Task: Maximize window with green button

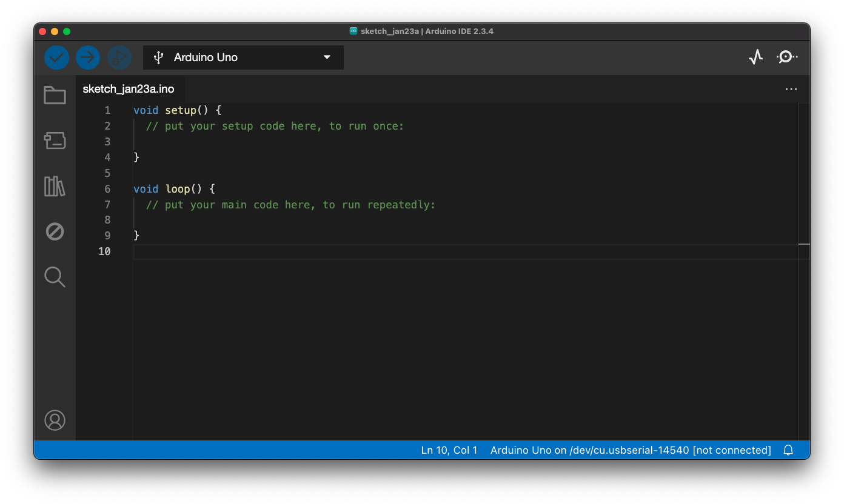Action: point(67,31)
